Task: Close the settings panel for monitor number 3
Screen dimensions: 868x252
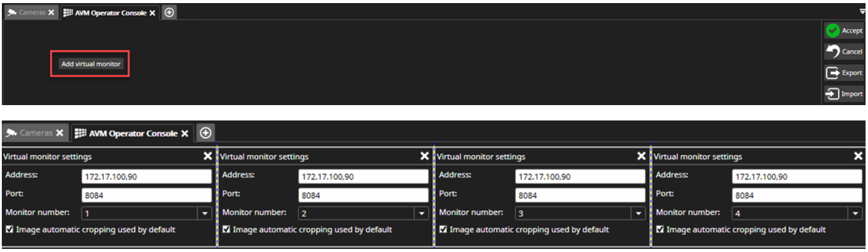Action: click(641, 157)
